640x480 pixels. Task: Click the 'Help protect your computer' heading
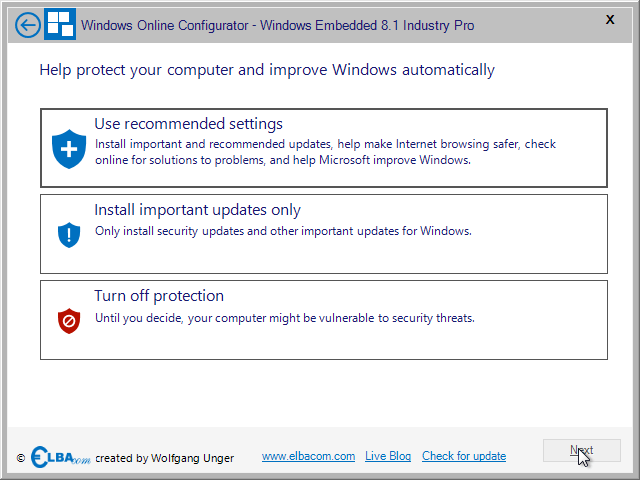coord(267,70)
